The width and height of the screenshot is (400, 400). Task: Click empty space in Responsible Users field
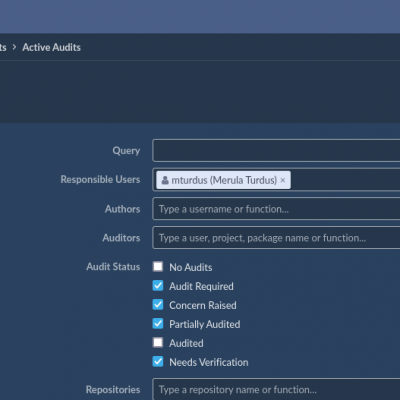[x=345, y=180]
